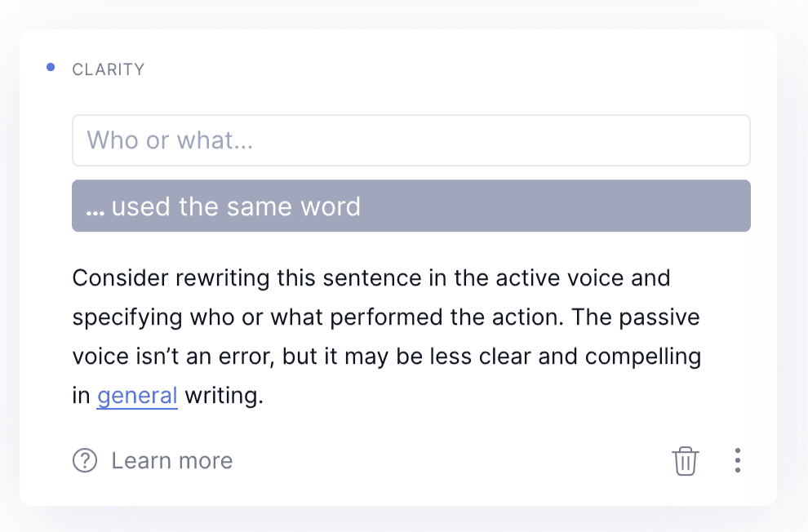Select the gray rewritten phrase bar
Image resolution: width=808 pixels, height=532 pixels.
pyautogui.click(x=411, y=206)
